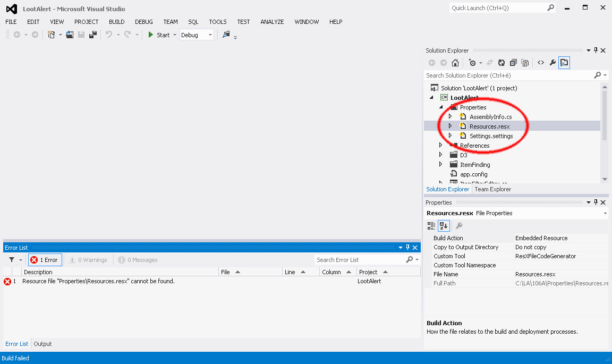Screen dimensions: 612x364
Task: Expand the Resources.resx node
Action: [x=450, y=126]
